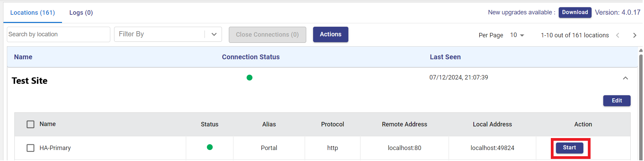Go to previous page of locations
Screen dimensions: 644x161
coord(618,35)
